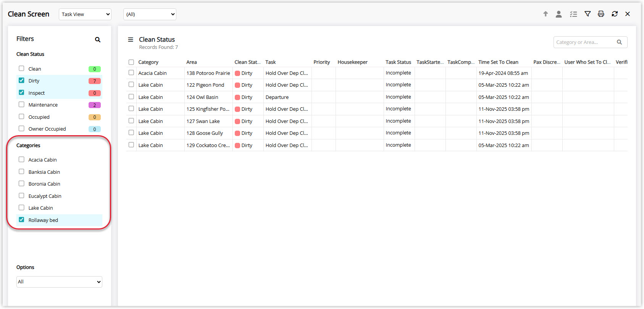Click the Dirty status dot for 124 Owl Basin

pos(237,97)
